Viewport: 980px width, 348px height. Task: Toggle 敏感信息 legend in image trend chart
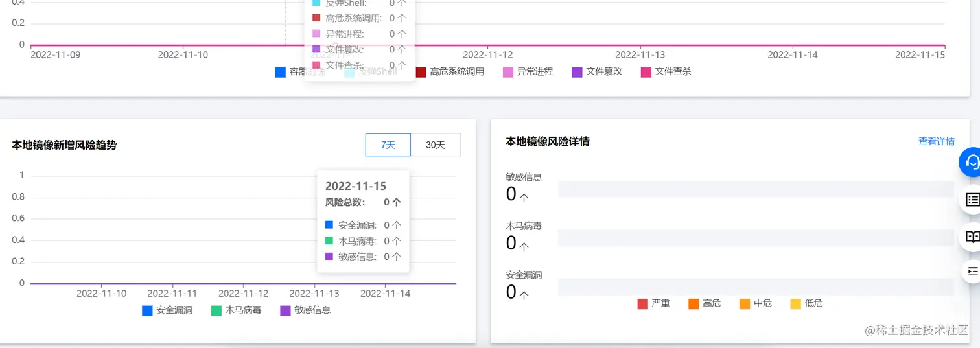click(305, 310)
